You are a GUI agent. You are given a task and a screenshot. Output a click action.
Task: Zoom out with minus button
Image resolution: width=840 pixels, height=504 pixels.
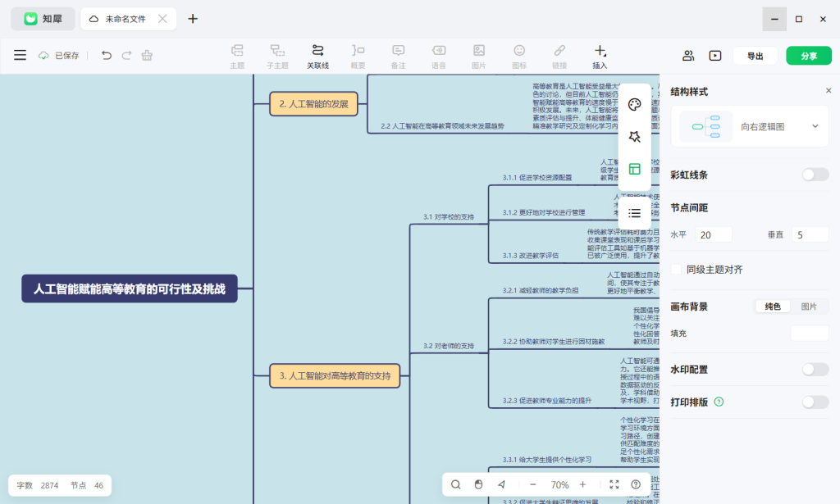click(x=532, y=484)
